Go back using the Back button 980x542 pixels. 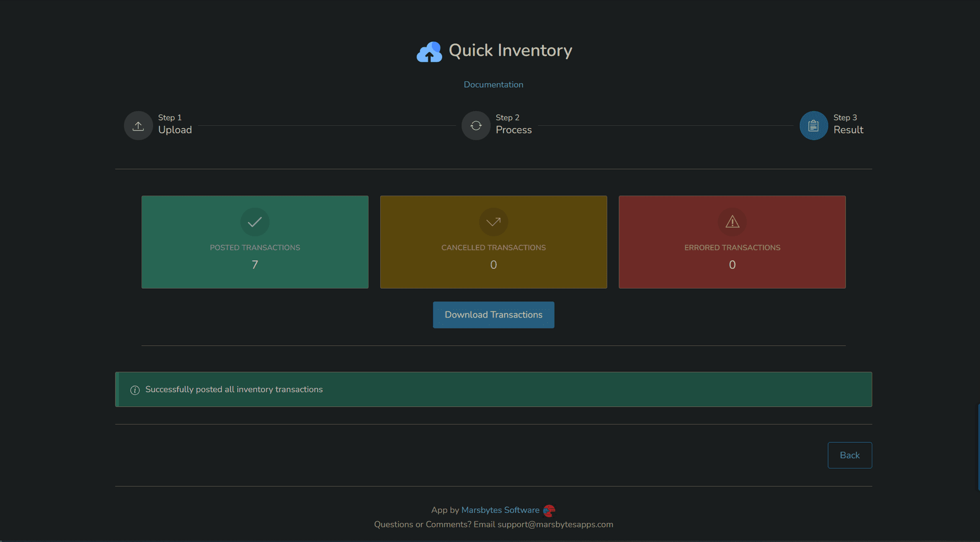pyautogui.click(x=849, y=455)
